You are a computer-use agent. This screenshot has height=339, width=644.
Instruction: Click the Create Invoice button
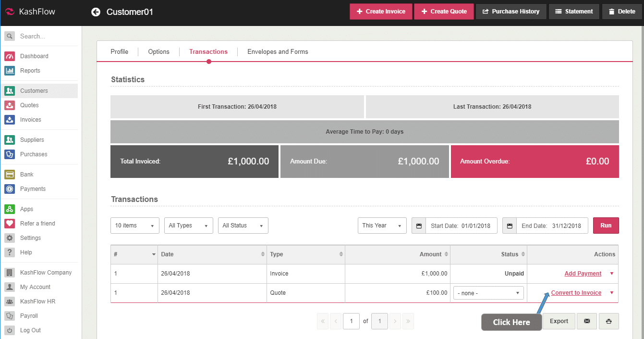coord(381,12)
